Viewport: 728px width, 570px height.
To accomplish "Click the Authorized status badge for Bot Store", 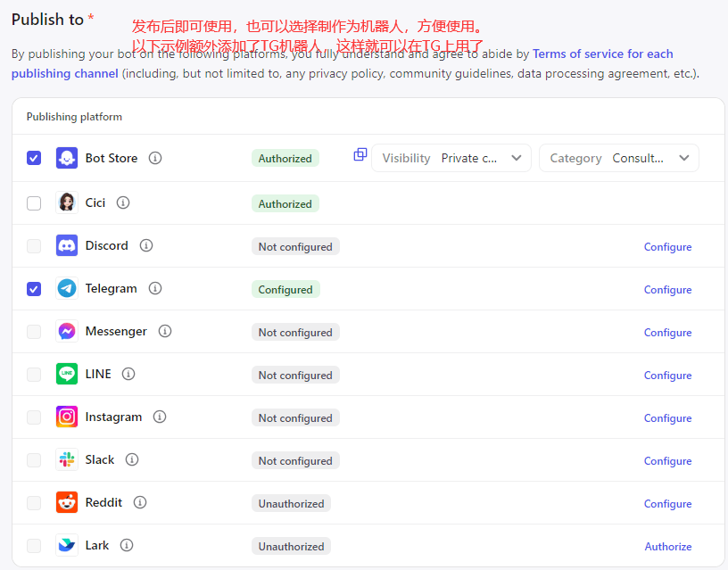I will point(285,158).
